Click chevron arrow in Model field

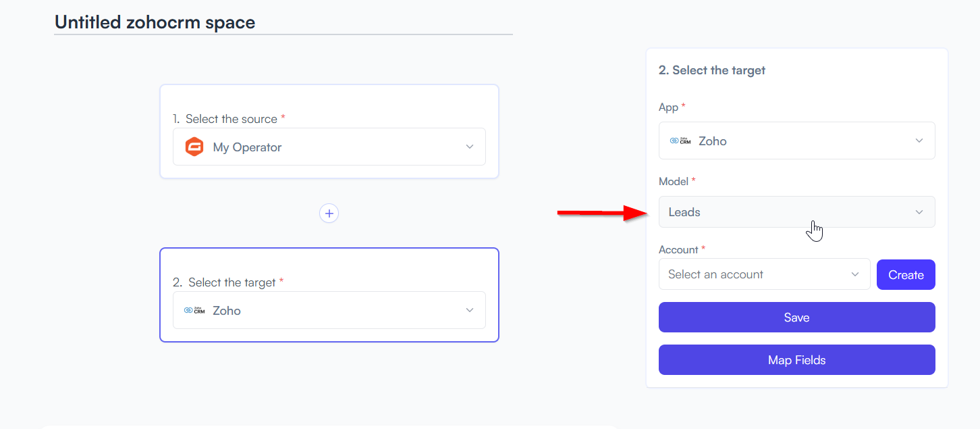(919, 212)
